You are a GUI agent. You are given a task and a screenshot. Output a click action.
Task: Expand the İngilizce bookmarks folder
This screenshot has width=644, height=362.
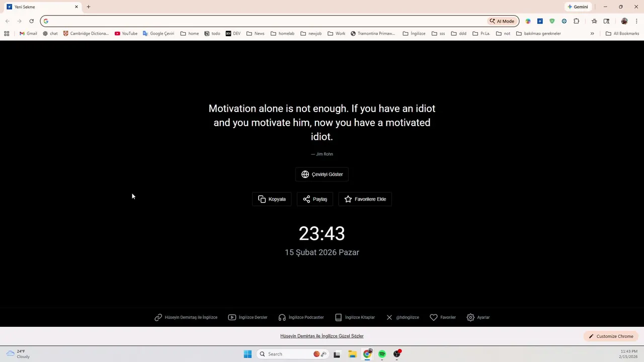point(414,34)
